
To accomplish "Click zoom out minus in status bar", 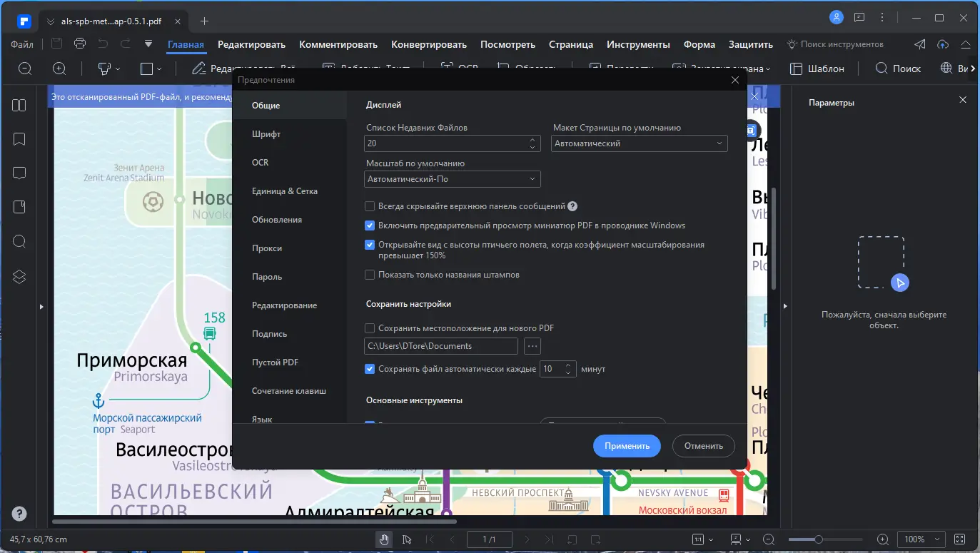I will point(769,539).
